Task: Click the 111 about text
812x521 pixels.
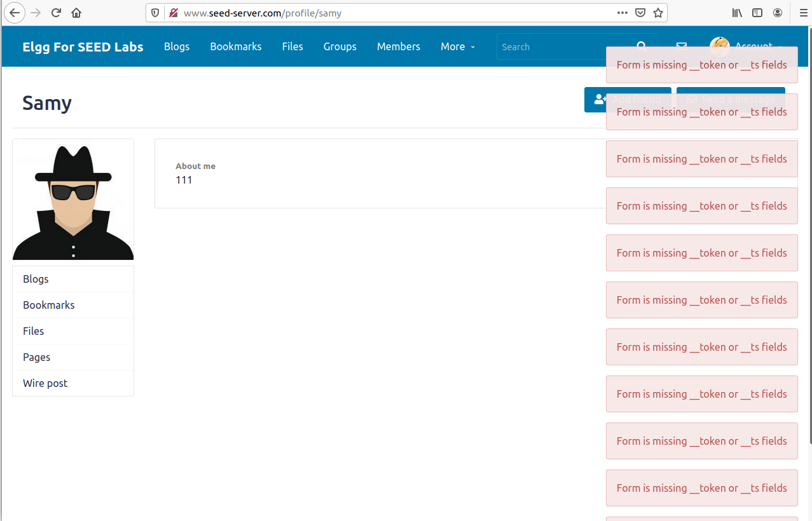Action: tap(184, 180)
